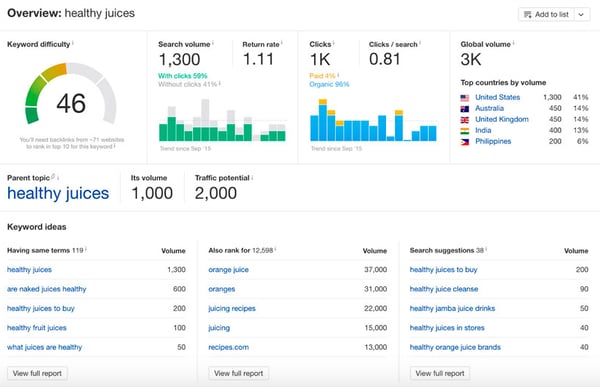Click the Philippines flag icon
The height and width of the screenshot is (387, 600).
pos(465,142)
